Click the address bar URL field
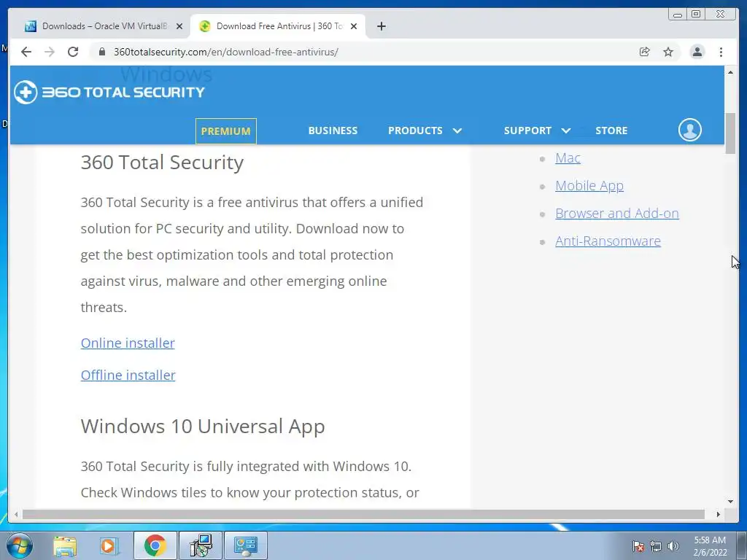 pyautogui.click(x=362, y=52)
